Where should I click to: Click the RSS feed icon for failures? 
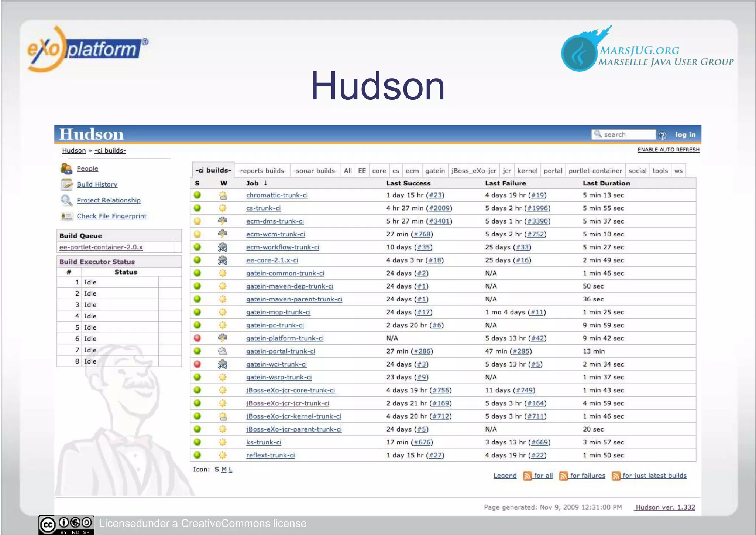pyautogui.click(x=563, y=476)
